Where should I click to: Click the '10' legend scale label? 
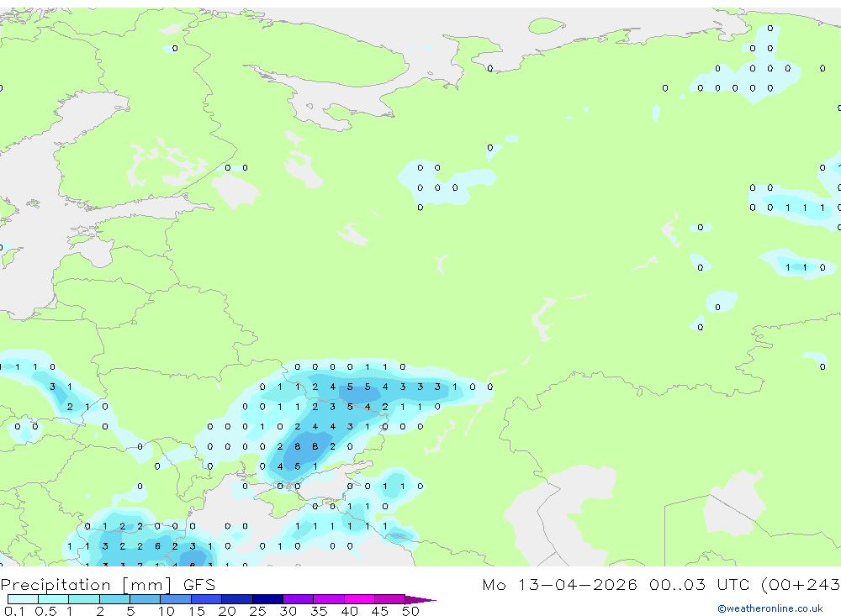tap(167, 611)
